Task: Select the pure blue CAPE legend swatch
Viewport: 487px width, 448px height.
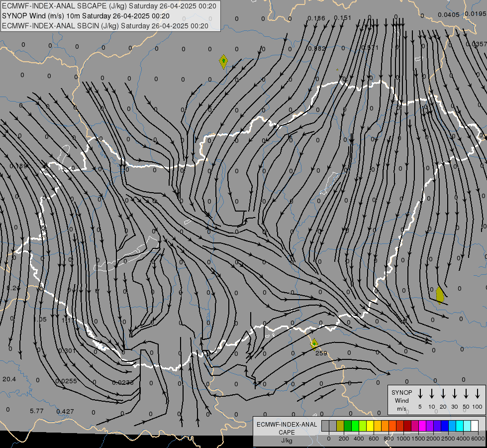Action: coord(444,426)
